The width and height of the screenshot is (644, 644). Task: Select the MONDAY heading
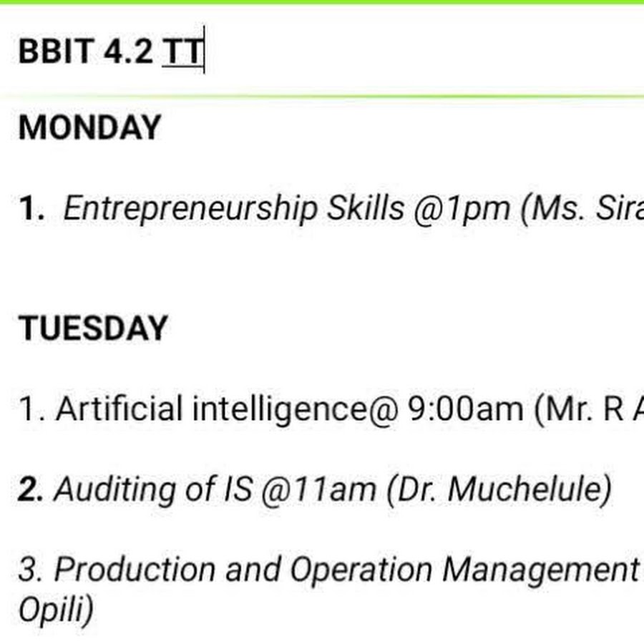[x=89, y=127]
